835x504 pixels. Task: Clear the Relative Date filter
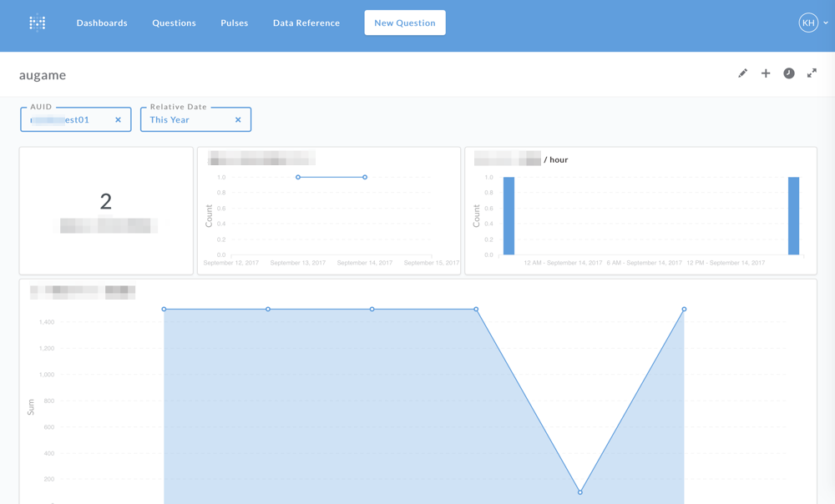pyautogui.click(x=238, y=120)
